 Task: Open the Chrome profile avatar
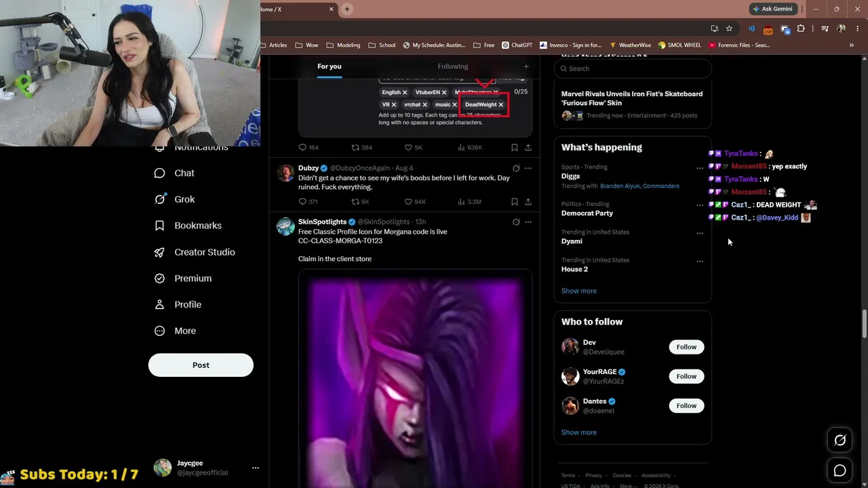[841, 28]
